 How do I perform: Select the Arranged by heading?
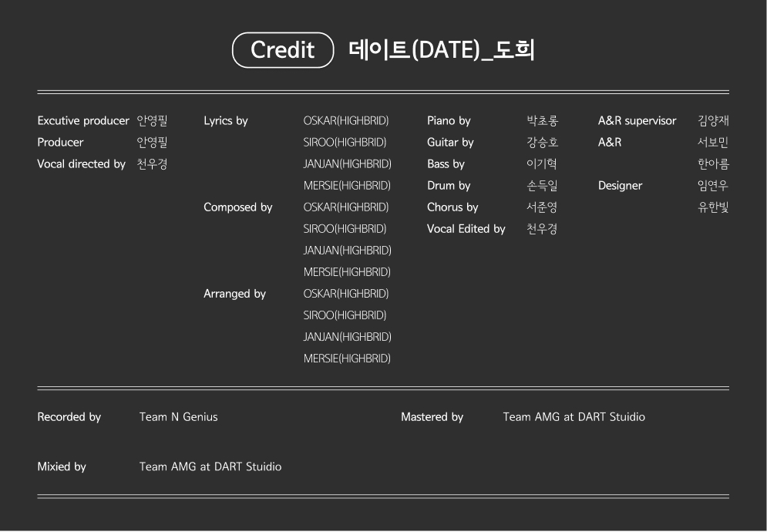click(x=234, y=294)
